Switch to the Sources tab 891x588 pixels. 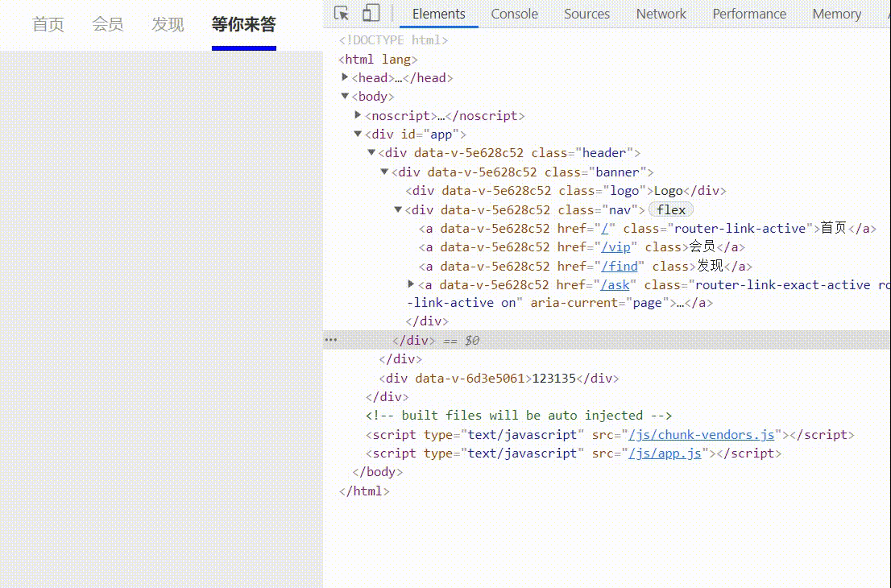coord(586,14)
